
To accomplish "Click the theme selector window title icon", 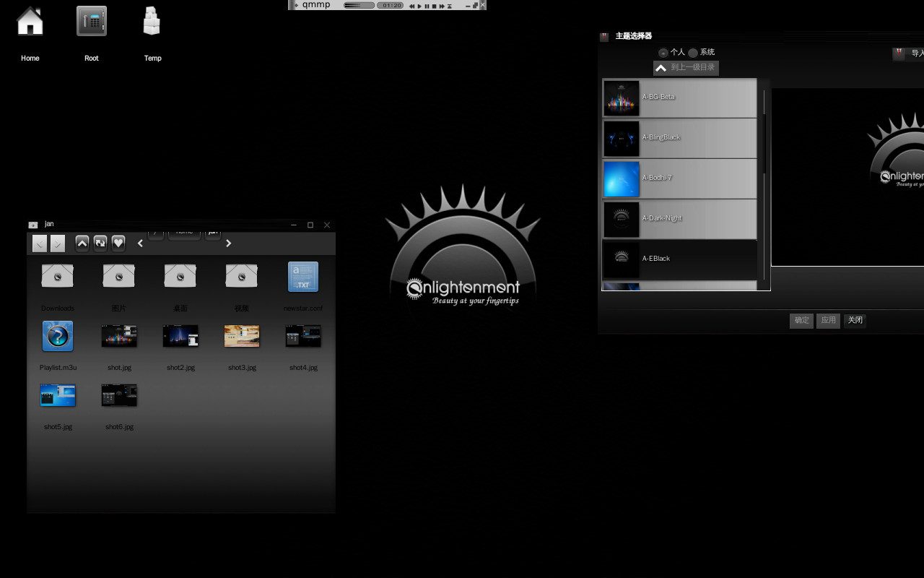I will tap(604, 37).
